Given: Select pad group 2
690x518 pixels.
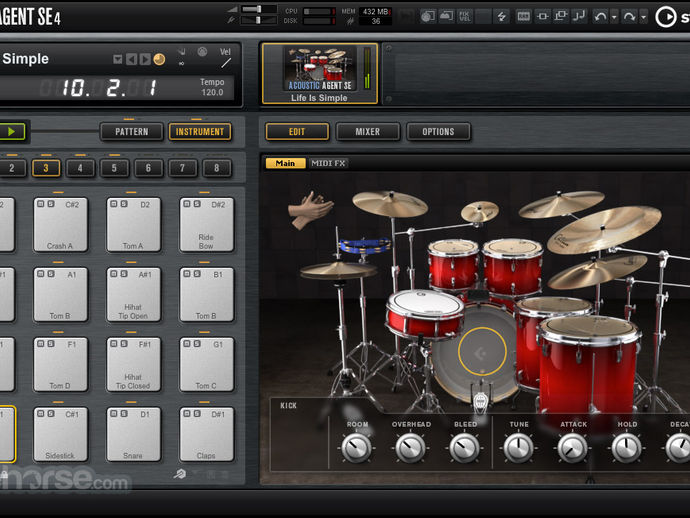Looking at the screenshot, I should 12,168.
